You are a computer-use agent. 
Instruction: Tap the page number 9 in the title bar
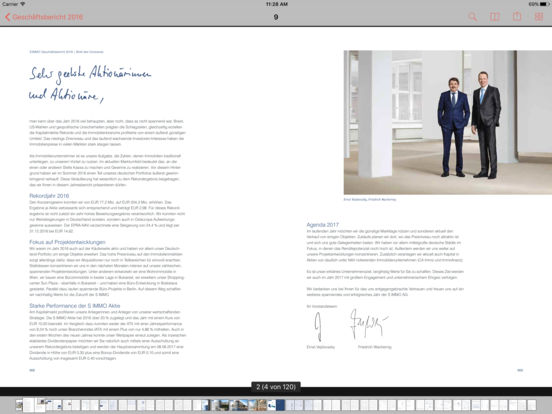[x=276, y=17]
